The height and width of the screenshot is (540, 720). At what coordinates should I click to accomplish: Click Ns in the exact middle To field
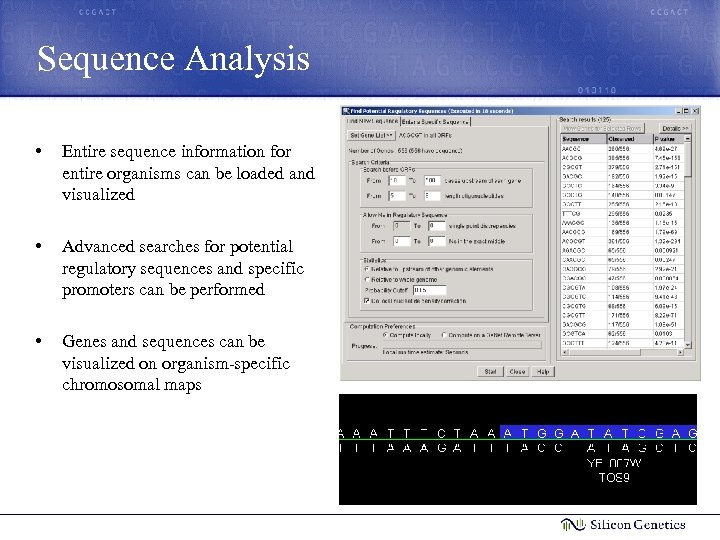click(x=437, y=241)
